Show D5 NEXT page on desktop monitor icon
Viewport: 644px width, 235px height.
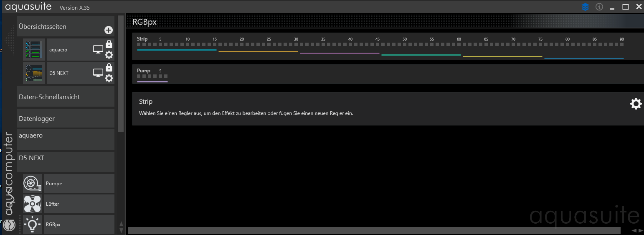click(98, 73)
